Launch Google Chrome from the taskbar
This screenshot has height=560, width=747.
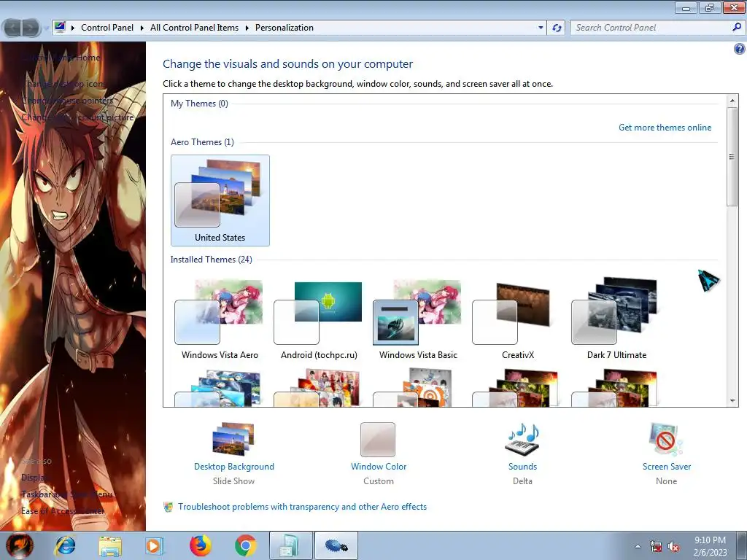245,545
